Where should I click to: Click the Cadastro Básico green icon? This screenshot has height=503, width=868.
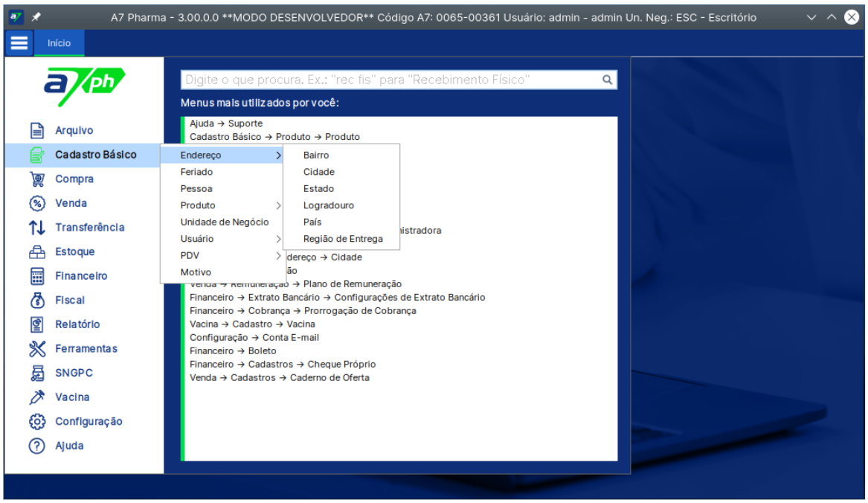point(37,155)
